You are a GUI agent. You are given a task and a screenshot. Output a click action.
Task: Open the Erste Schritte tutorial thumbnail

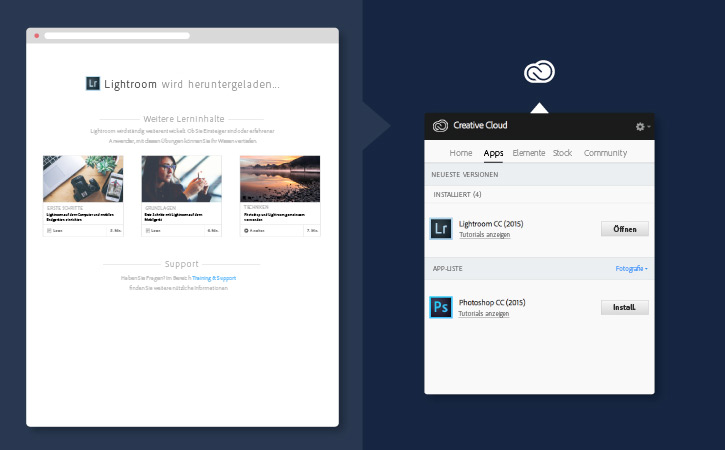coord(83,179)
